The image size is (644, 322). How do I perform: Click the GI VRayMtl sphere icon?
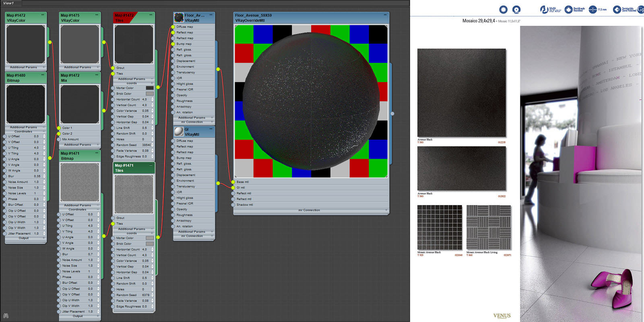click(x=179, y=131)
